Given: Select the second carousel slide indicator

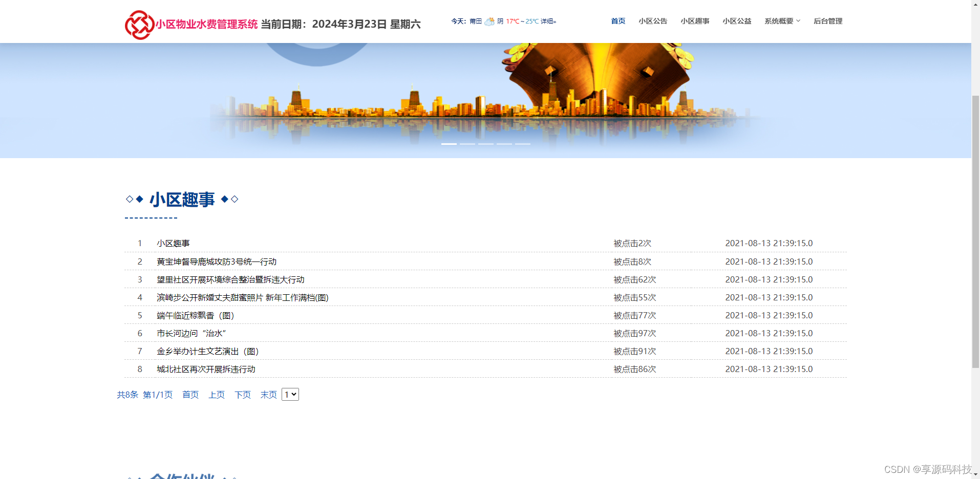Looking at the screenshot, I should click(467, 144).
